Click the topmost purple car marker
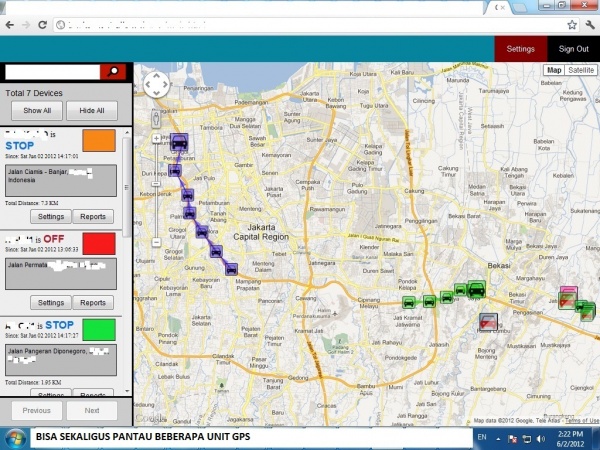Screen dimensions: 600x450 [179, 142]
